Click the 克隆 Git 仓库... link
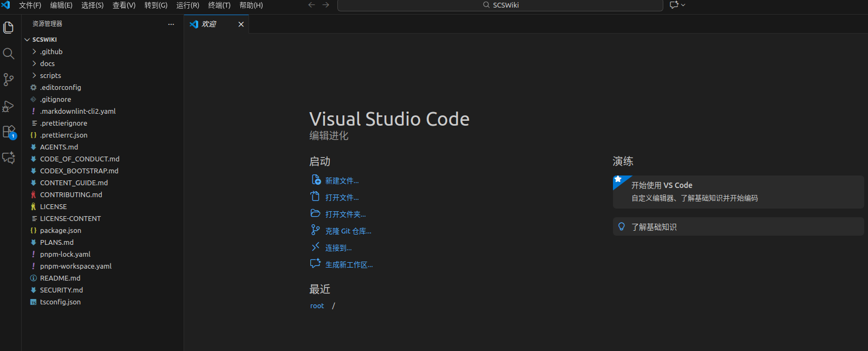 [348, 231]
